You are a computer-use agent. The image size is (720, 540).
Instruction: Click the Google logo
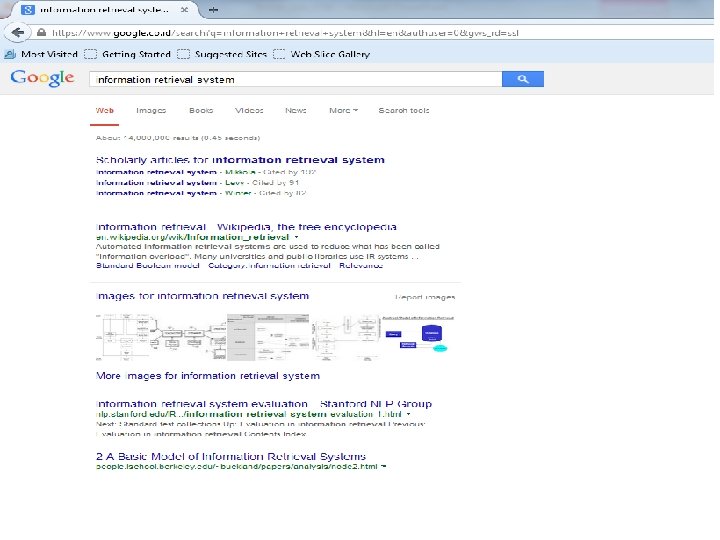[42, 79]
